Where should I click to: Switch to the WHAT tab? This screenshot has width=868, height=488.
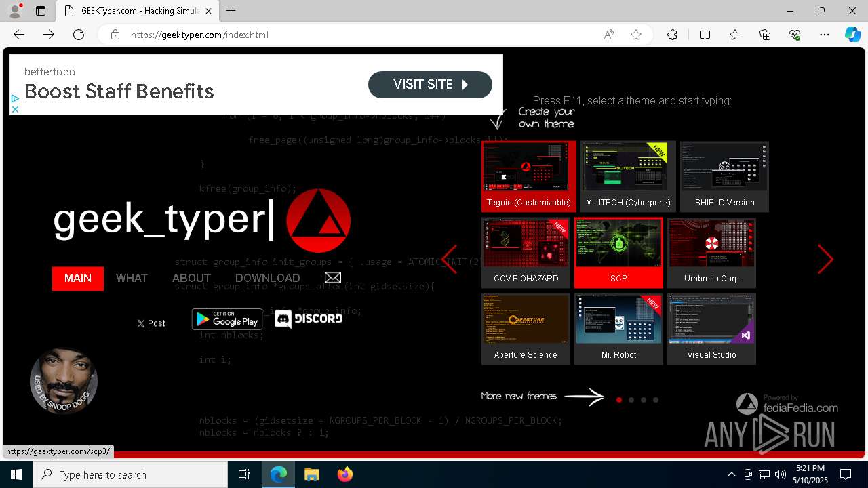click(132, 279)
